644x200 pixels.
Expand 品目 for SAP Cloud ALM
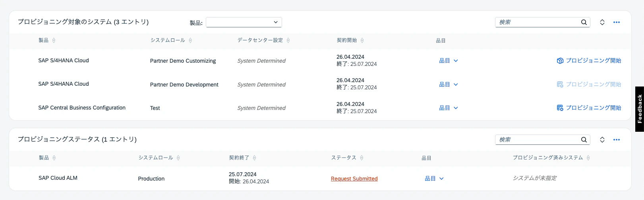pos(434,179)
